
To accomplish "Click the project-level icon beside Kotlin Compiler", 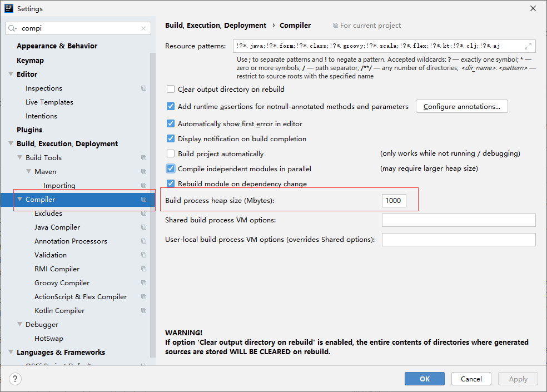I will click(143, 311).
